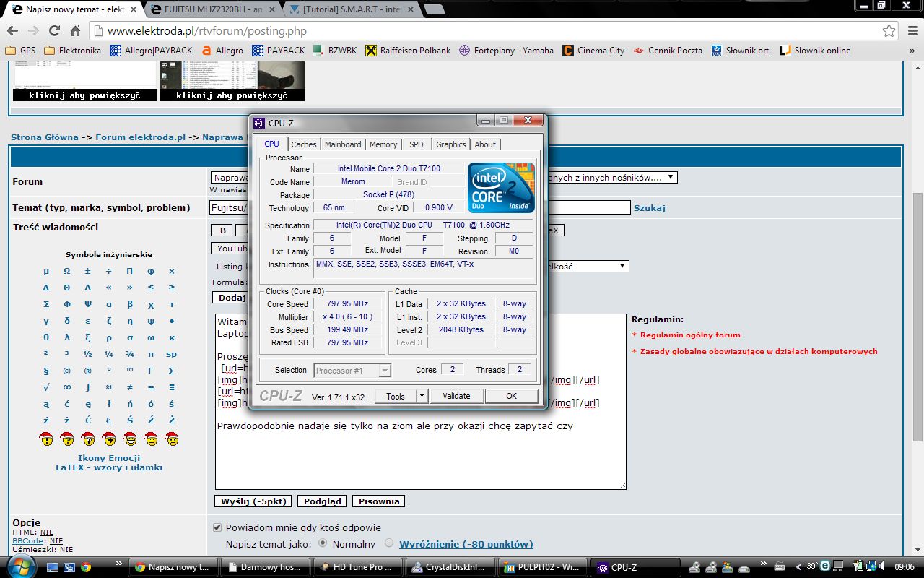Switch to the Caches tab in CPU-Z

click(x=304, y=144)
